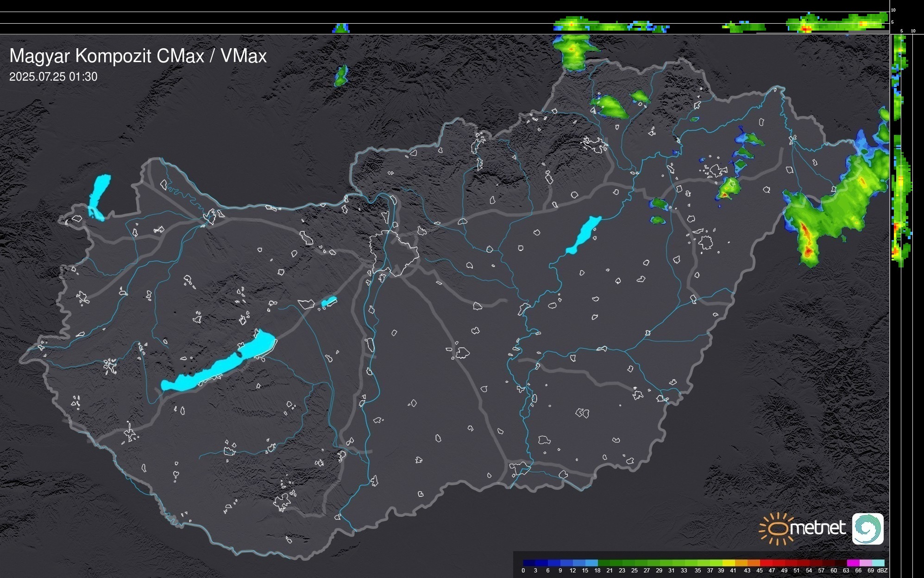The width and height of the screenshot is (924, 578).
Task: Click the isolated small echo north of Hungary
Action: 341,76
